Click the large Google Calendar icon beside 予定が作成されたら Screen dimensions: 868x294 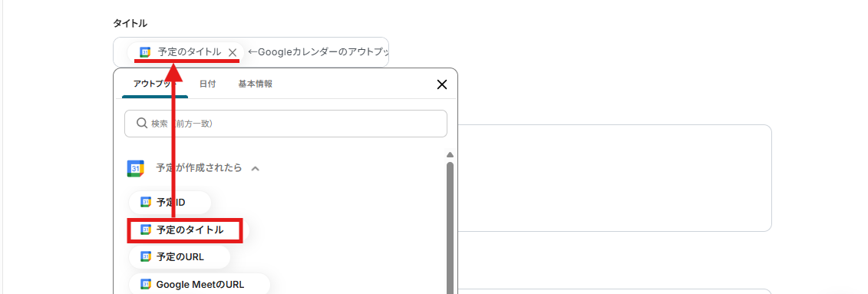point(136,168)
